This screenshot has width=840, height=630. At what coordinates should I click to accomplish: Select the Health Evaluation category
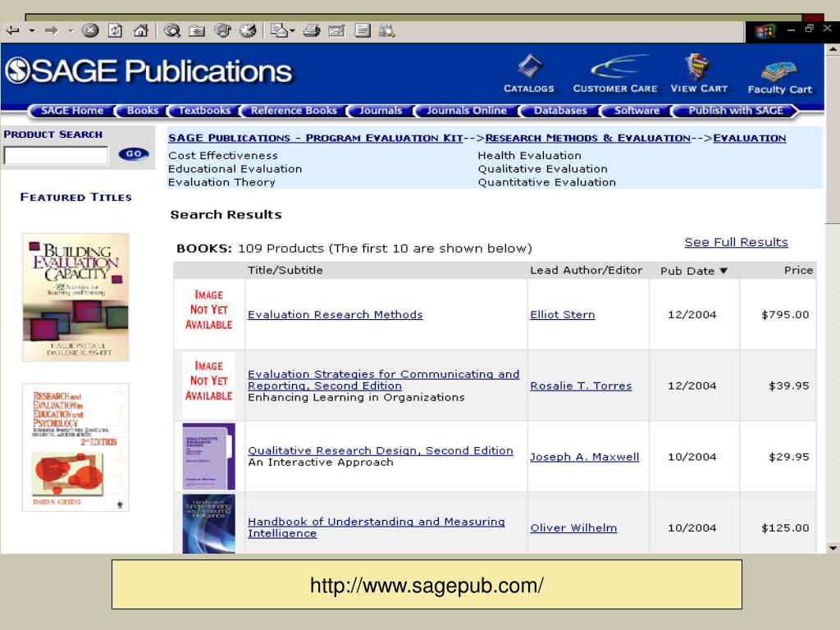click(x=529, y=155)
